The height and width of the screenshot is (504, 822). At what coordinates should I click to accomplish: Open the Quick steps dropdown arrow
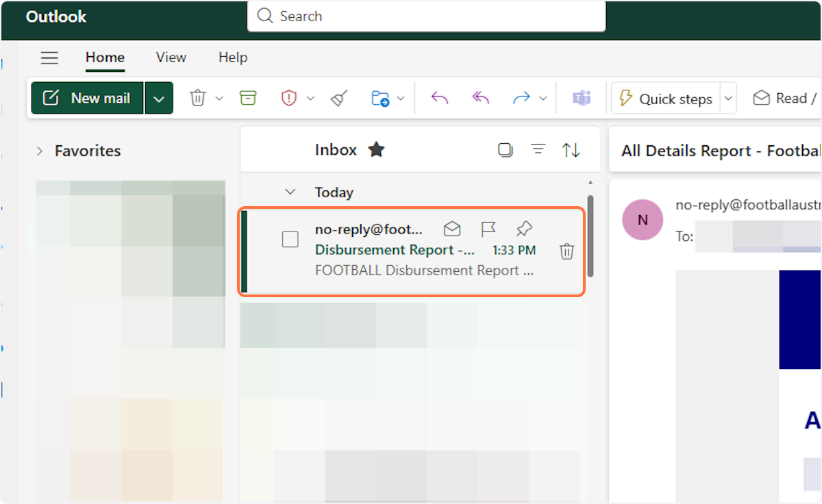728,99
